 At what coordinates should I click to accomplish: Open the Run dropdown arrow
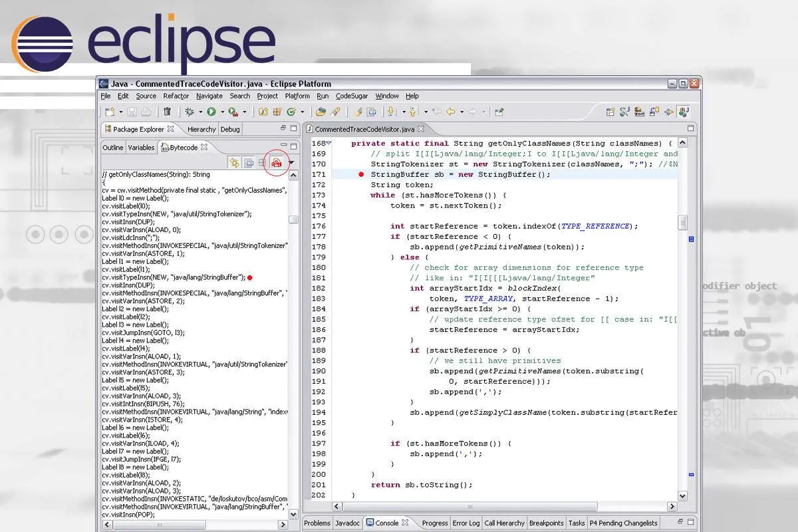click(x=222, y=112)
